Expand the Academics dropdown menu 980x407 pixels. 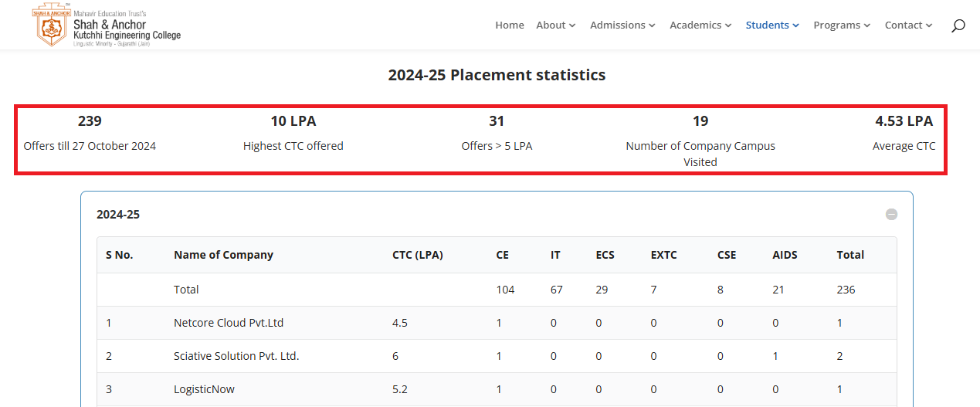tap(700, 25)
